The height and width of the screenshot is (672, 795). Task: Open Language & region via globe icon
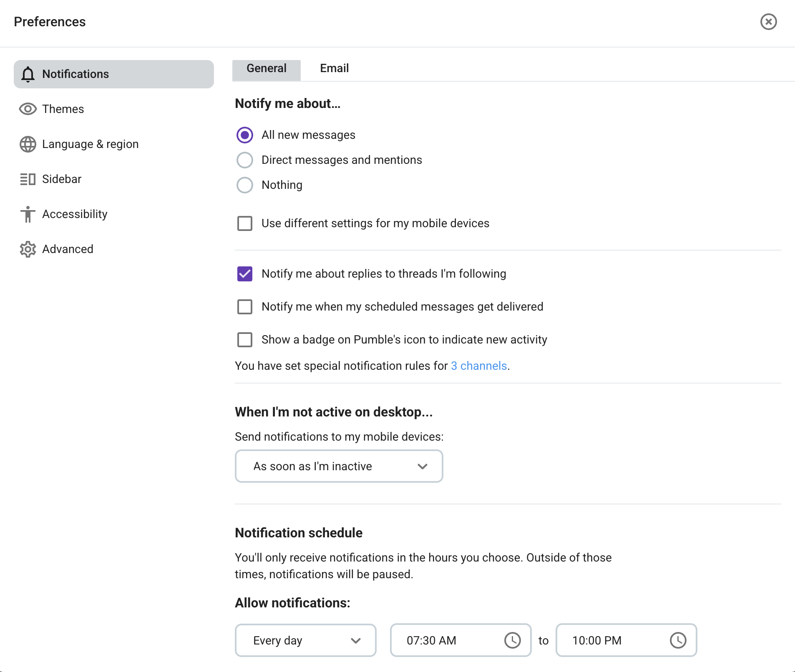point(28,144)
